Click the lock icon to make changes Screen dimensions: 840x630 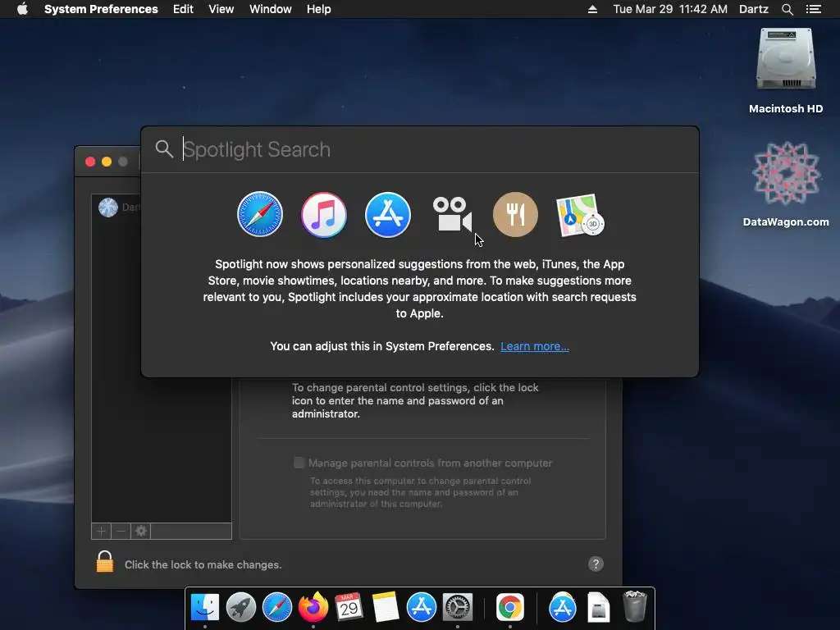(104, 562)
